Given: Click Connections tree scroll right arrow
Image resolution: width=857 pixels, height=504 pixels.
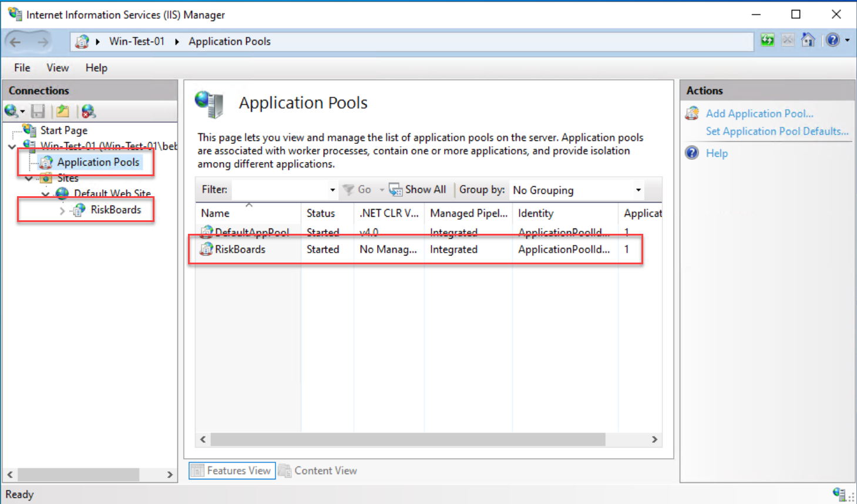Looking at the screenshot, I should tap(170, 475).
